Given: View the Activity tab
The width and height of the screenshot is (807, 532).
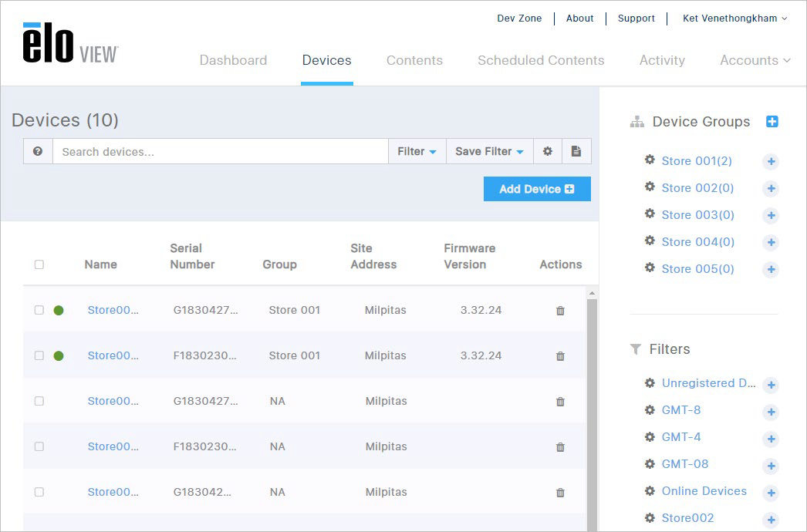Looking at the screenshot, I should [662, 60].
